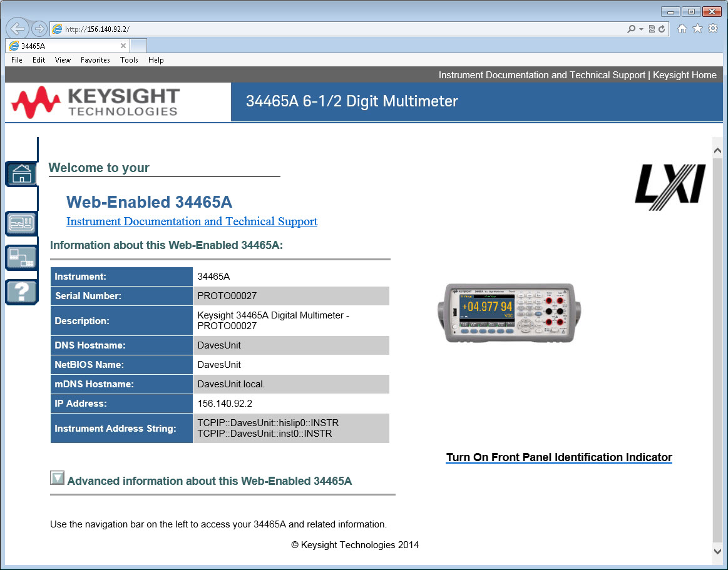
Task: Click Turn On Front Panel Identification Indicator
Action: (x=559, y=457)
